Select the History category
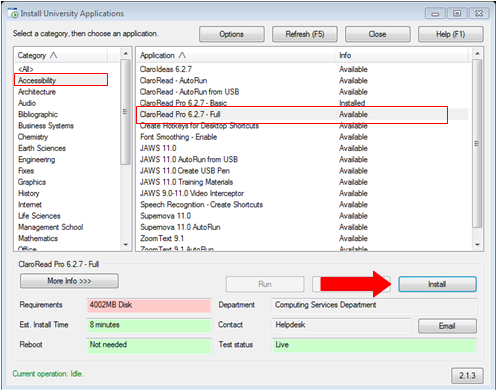The image size is (497, 390). pyautogui.click(x=28, y=193)
